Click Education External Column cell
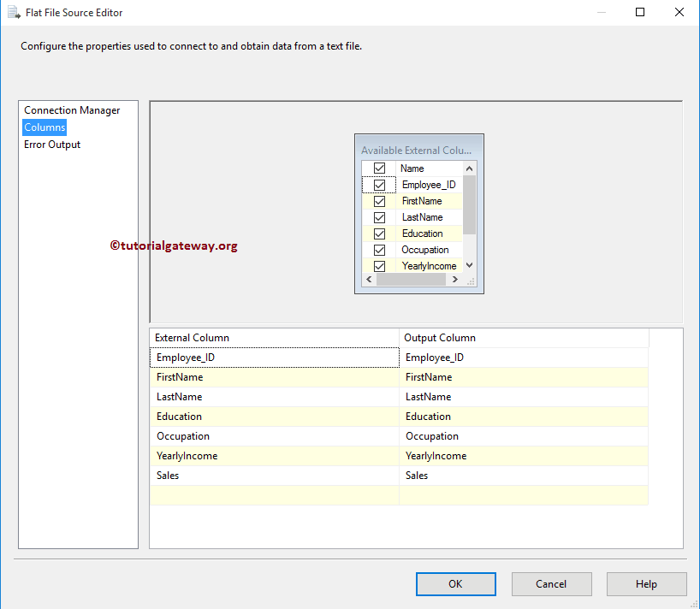This screenshot has height=609, width=700. [274, 417]
